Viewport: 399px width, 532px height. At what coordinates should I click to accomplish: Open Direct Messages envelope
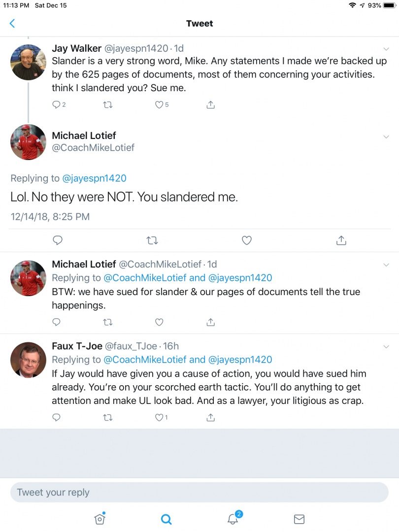point(299,519)
